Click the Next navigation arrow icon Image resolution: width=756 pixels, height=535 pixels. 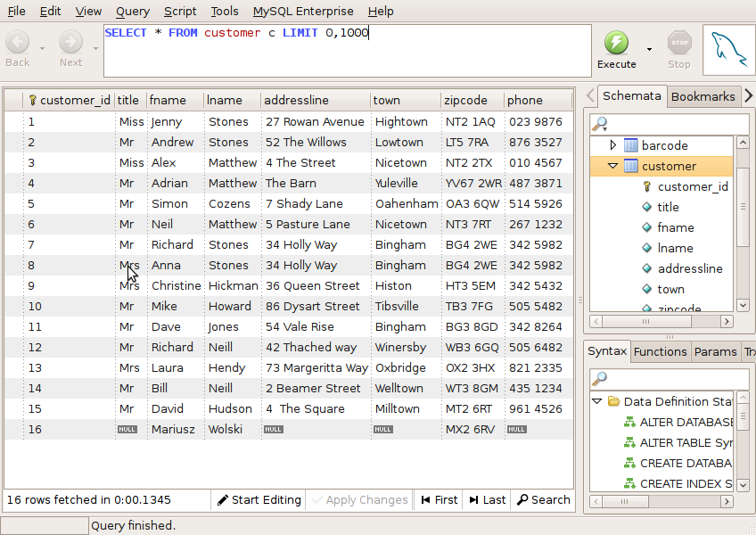click(x=70, y=42)
